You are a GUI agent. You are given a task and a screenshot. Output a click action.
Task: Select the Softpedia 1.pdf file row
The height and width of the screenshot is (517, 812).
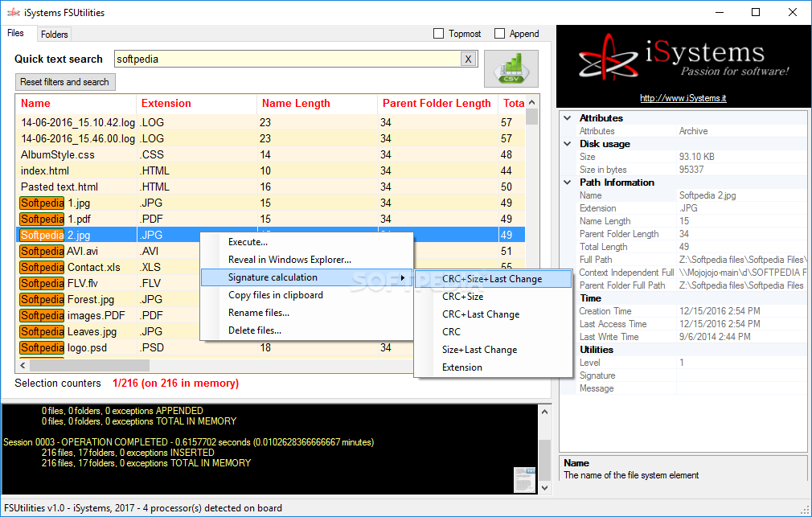pos(271,220)
